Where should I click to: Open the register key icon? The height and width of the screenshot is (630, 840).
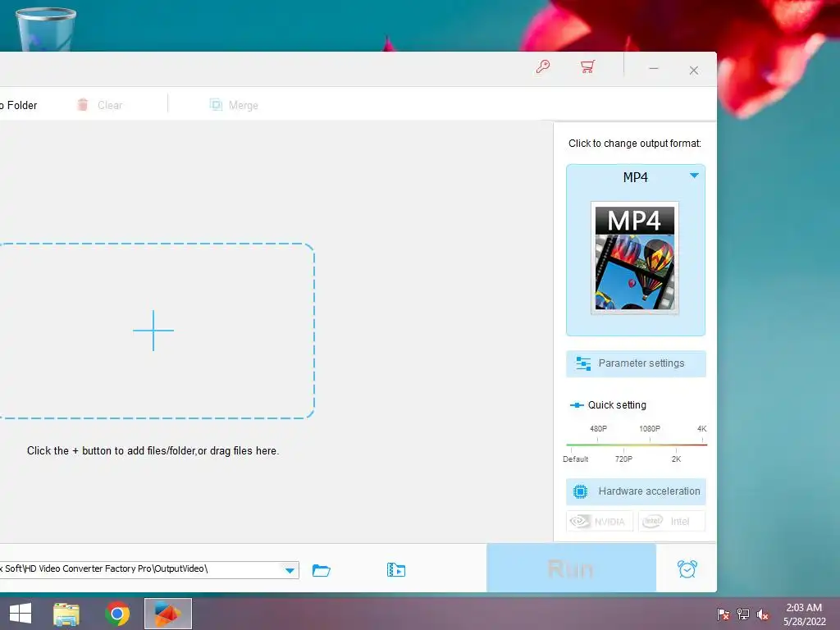click(543, 67)
